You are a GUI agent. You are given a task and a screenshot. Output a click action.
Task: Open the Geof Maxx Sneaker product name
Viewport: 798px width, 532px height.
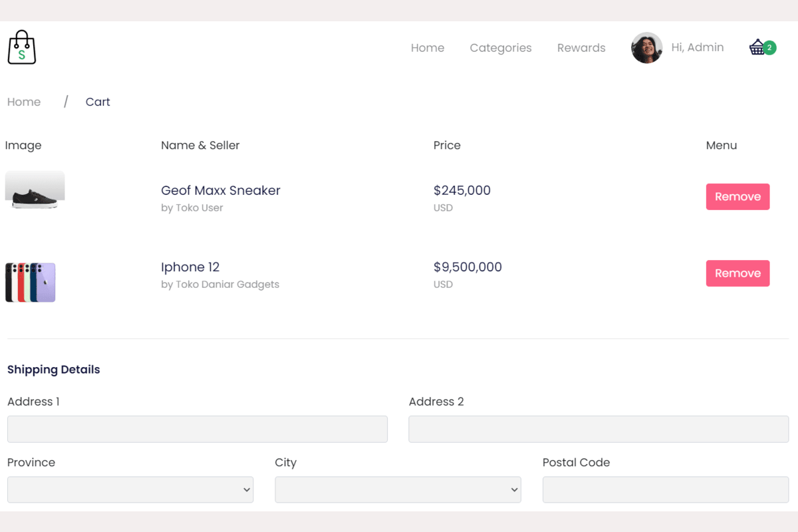point(220,190)
